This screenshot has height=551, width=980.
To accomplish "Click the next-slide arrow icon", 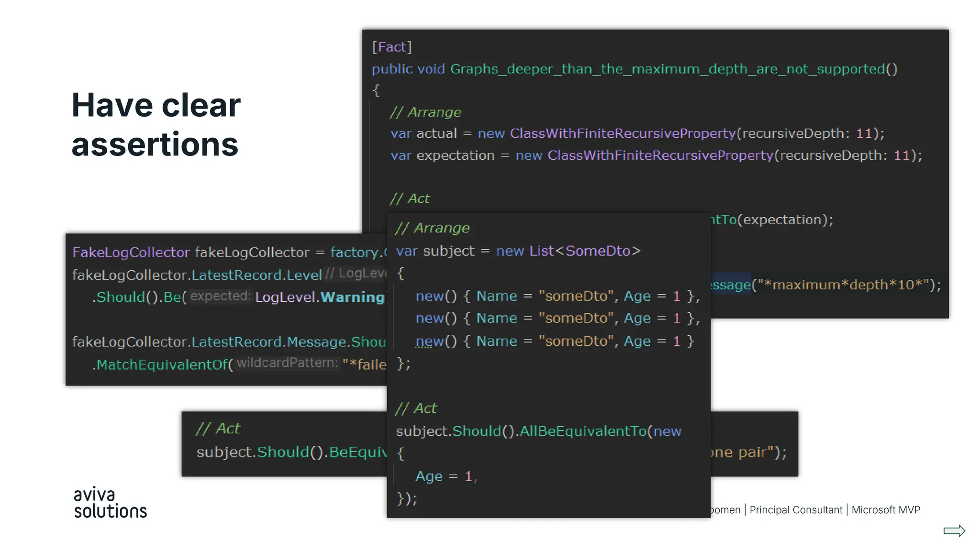I will (954, 530).
